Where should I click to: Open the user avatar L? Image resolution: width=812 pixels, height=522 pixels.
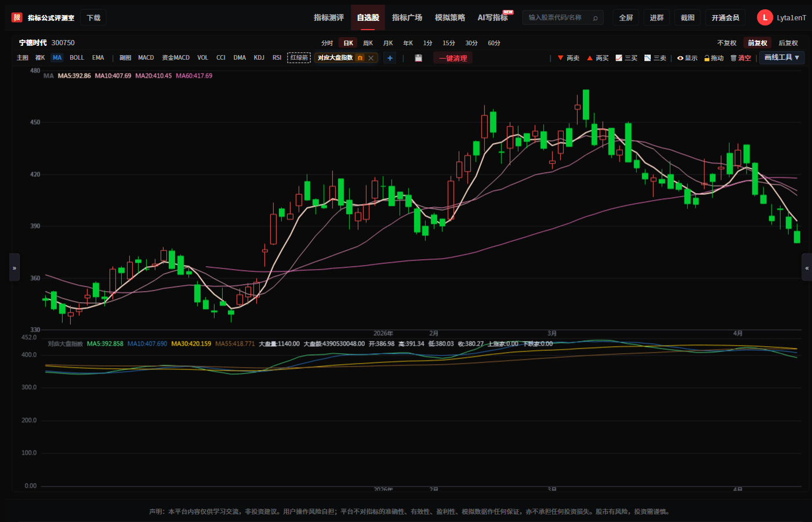click(x=764, y=17)
